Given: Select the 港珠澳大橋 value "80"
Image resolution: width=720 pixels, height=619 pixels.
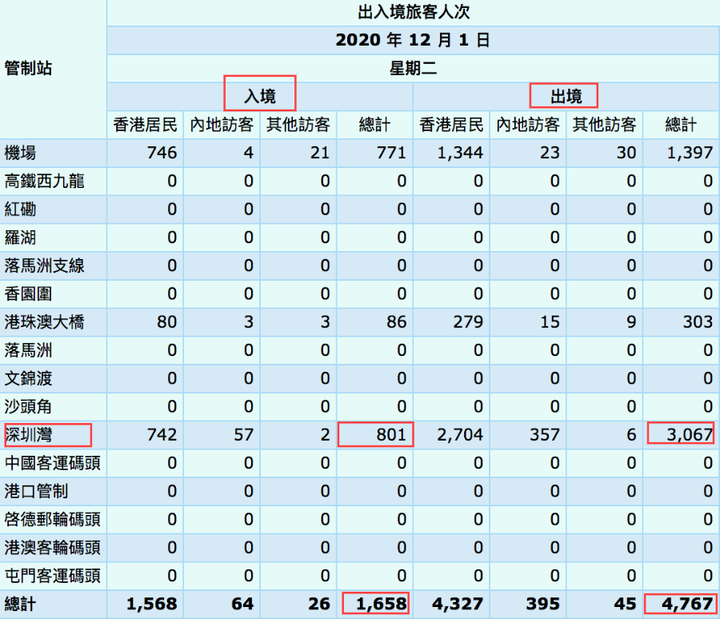Looking at the screenshot, I should tap(167, 322).
